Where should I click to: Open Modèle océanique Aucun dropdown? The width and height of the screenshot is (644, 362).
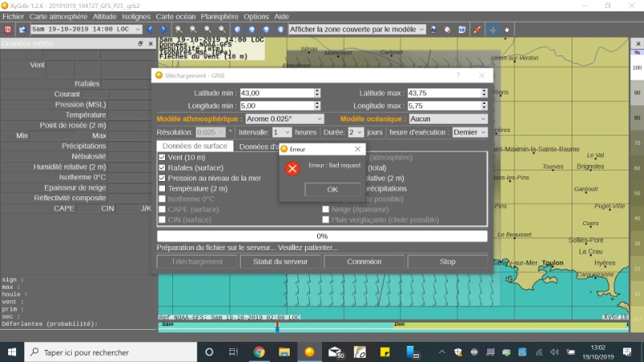pyautogui.click(x=448, y=118)
